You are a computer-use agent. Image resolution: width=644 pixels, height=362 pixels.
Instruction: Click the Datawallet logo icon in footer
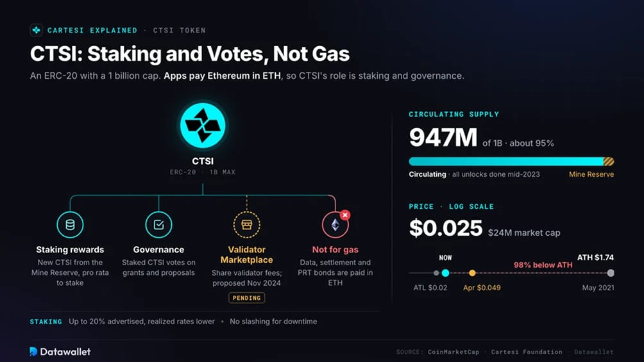tap(34, 351)
